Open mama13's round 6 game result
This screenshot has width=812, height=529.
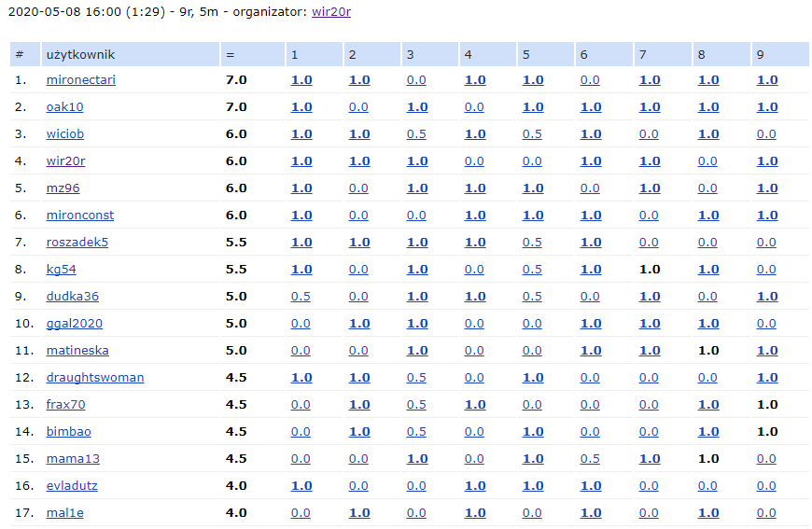590,459
